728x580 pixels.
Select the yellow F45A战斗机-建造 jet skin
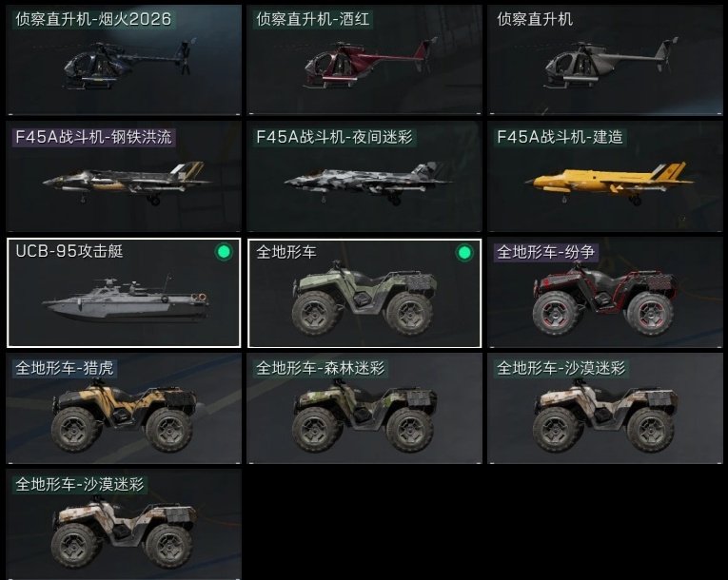pyautogui.click(x=605, y=176)
